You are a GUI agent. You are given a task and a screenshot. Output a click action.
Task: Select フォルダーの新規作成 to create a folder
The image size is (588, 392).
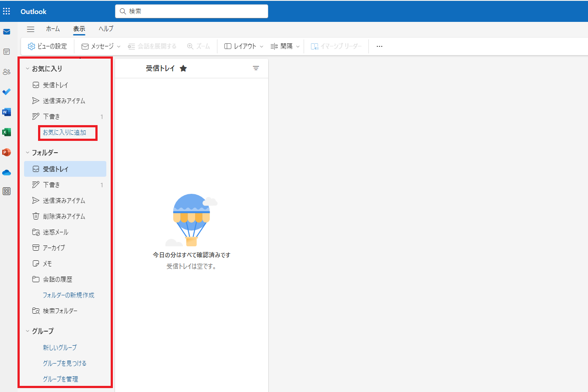click(68, 295)
